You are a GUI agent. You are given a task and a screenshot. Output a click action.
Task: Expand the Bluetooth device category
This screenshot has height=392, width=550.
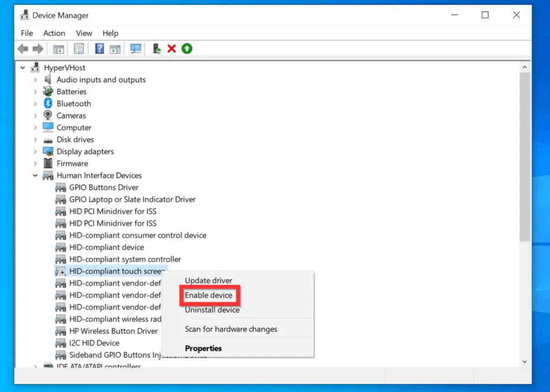point(35,103)
